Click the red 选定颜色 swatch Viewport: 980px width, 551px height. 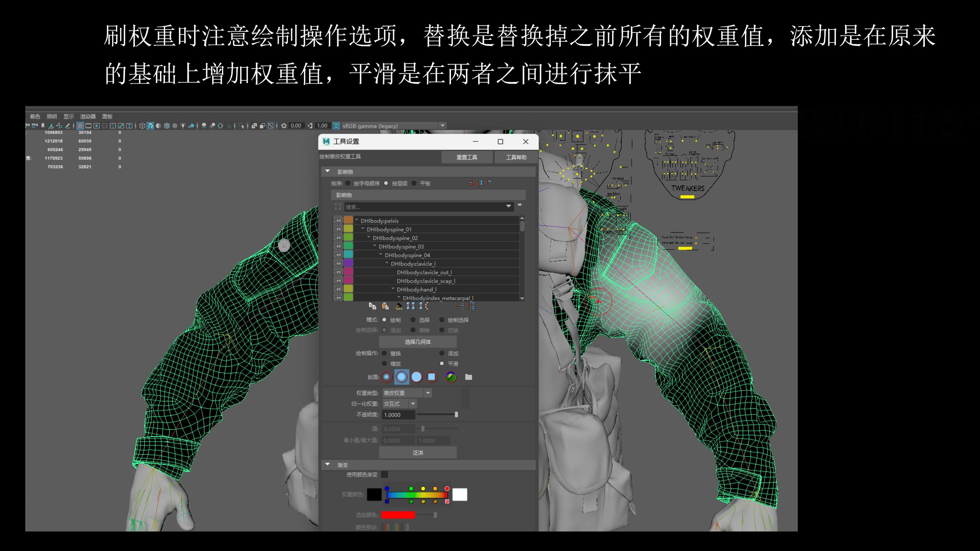tap(398, 515)
